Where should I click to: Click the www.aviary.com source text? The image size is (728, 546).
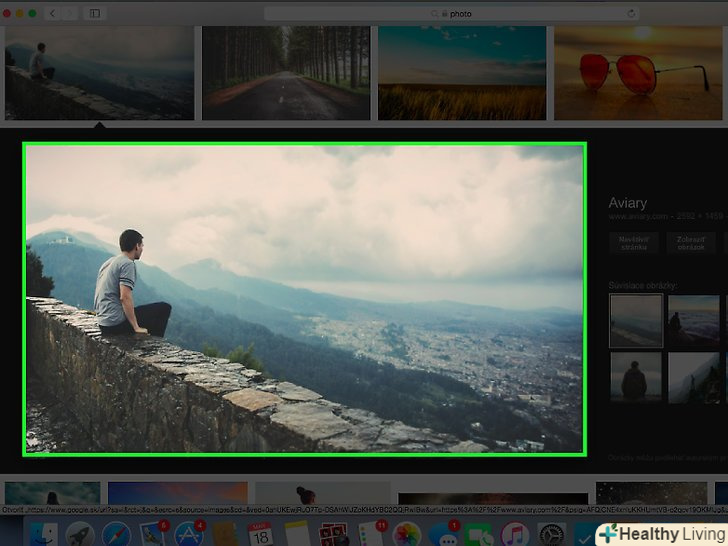(638, 216)
